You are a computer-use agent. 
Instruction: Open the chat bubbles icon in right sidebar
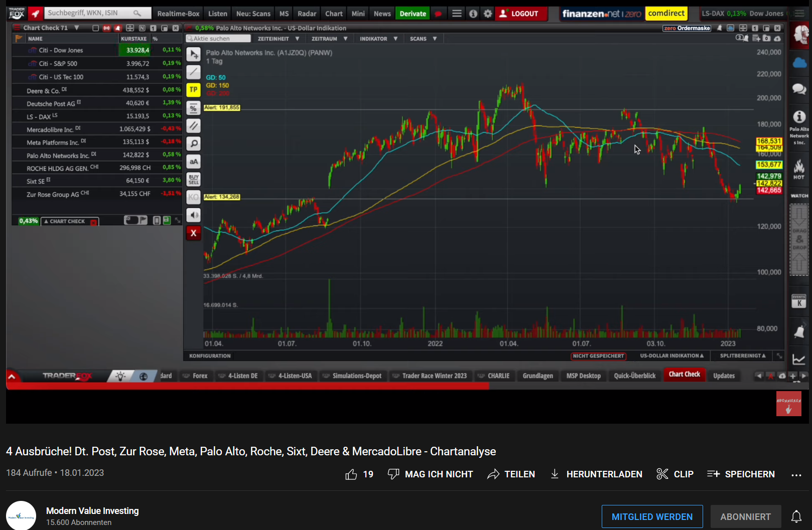[x=799, y=89]
